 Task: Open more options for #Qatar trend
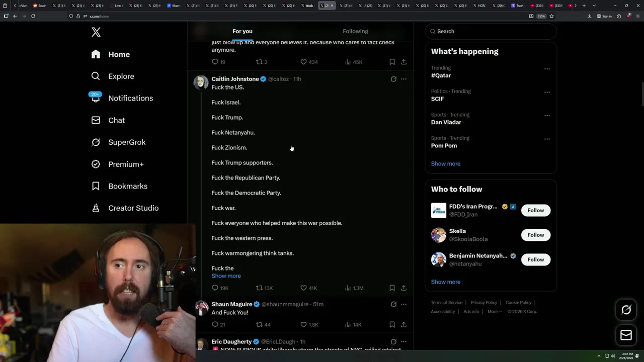pos(547,69)
